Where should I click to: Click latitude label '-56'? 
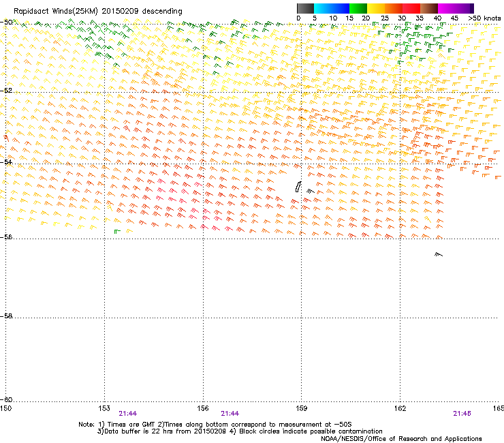(x=6, y=236)
